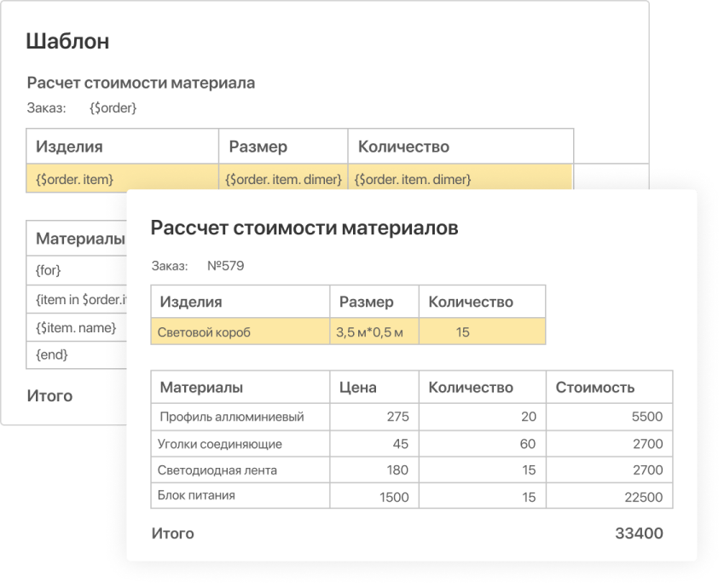Click the Итого label in the result document

tap(173, 533)
